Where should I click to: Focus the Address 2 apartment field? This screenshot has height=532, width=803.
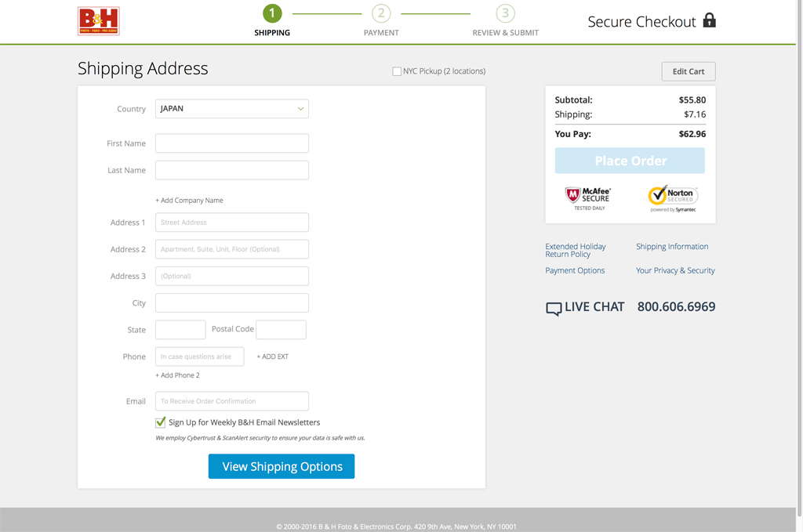click(x=232, y=249)
